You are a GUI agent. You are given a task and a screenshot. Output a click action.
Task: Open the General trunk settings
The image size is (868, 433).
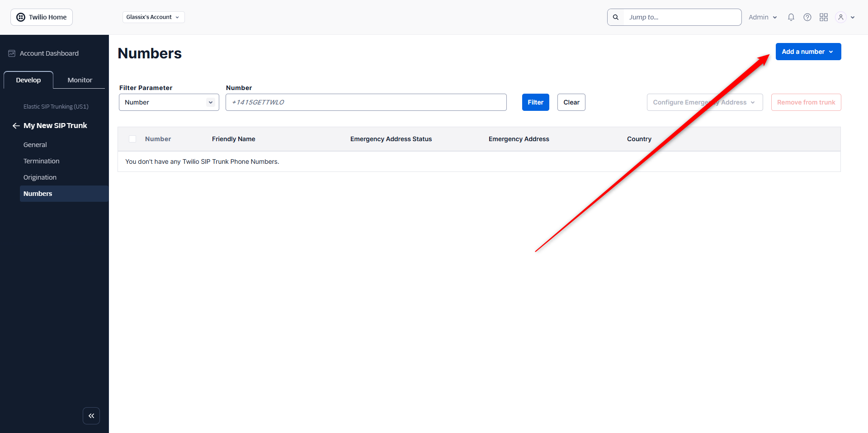(35, 145)
